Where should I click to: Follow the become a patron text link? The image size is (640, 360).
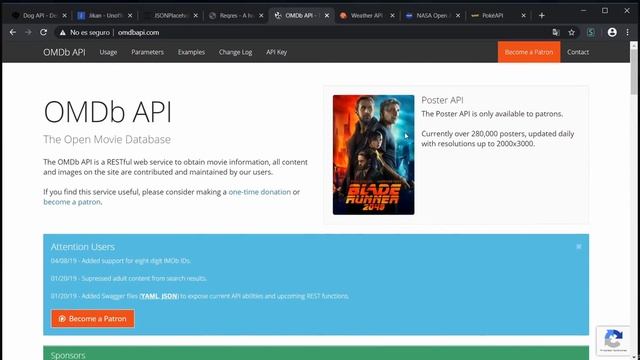tap(72, 202)
